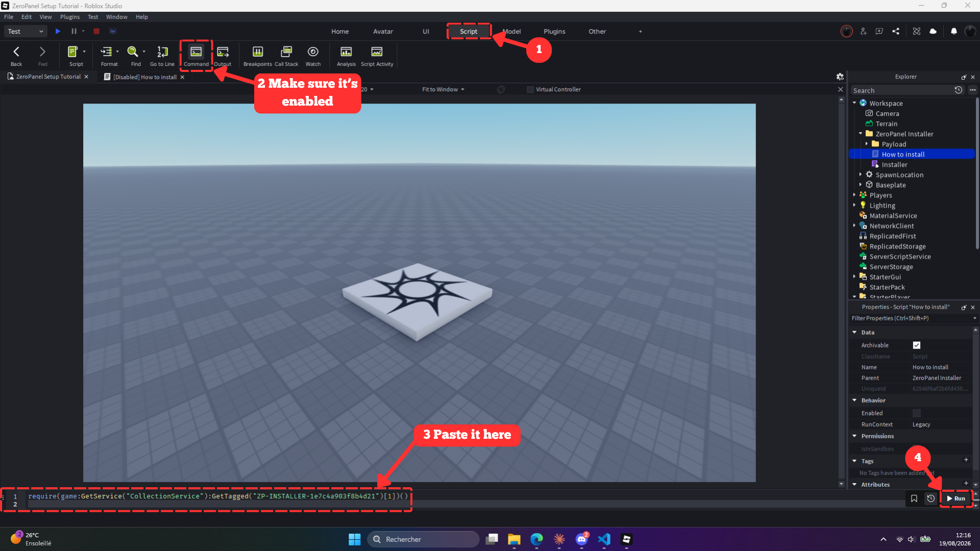Toggle the Archivable checkbox
The image size is (980, 551).
coord(917,345)
